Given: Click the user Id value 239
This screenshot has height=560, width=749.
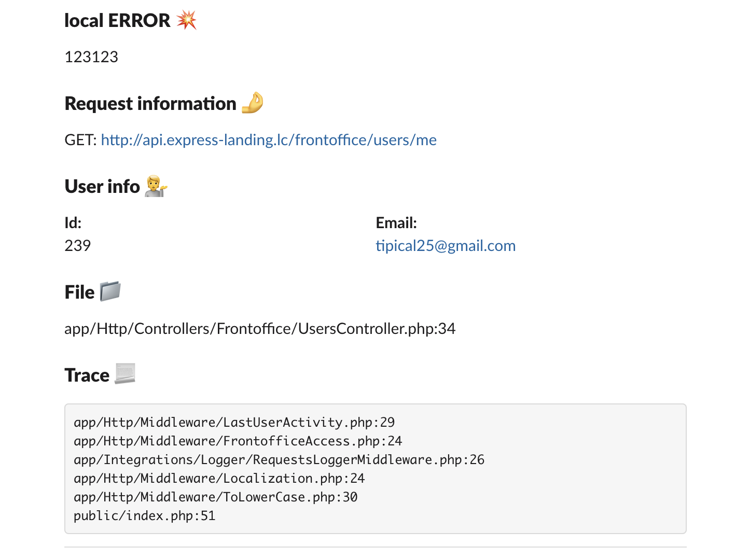Looking at the screenshot, I should tap(78, 246).
